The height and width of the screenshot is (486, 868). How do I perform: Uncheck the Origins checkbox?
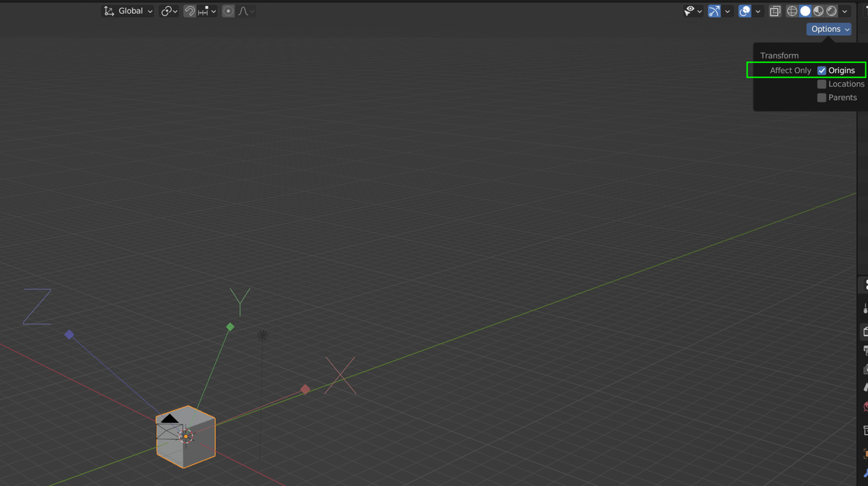[822, 70]
